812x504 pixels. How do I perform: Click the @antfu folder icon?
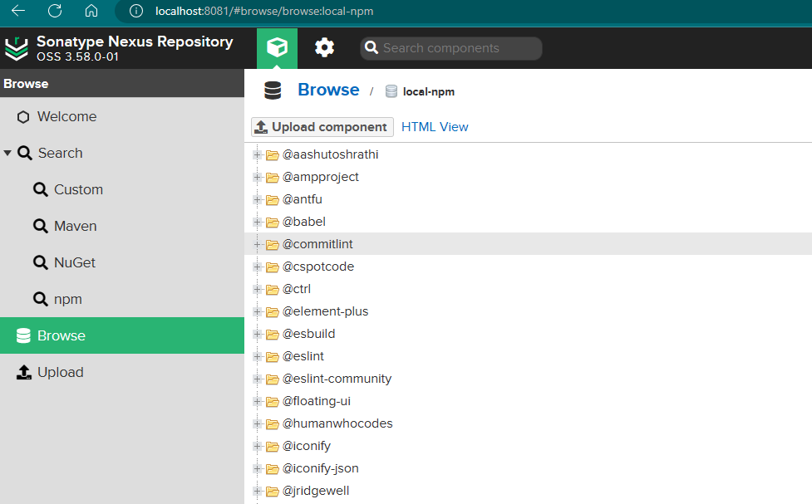[x=273, y=200]
